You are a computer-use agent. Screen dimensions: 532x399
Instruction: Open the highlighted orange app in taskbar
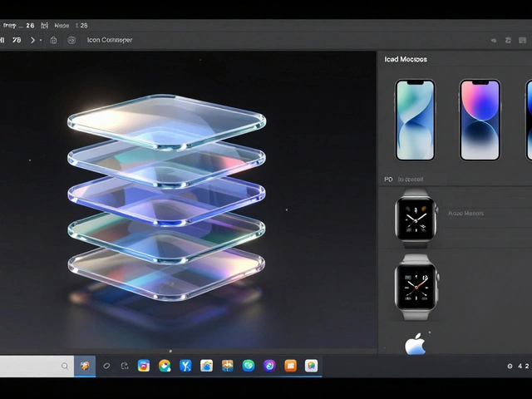coord(85,366)
